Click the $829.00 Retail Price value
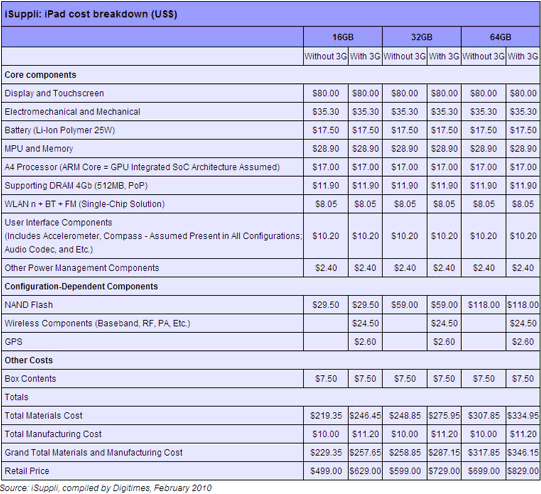 pos(523,471)
